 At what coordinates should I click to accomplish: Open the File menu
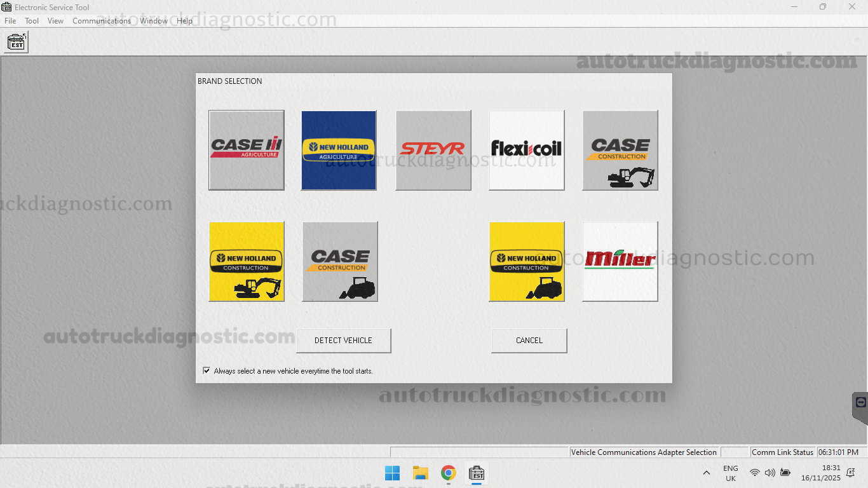pos(10,21)
